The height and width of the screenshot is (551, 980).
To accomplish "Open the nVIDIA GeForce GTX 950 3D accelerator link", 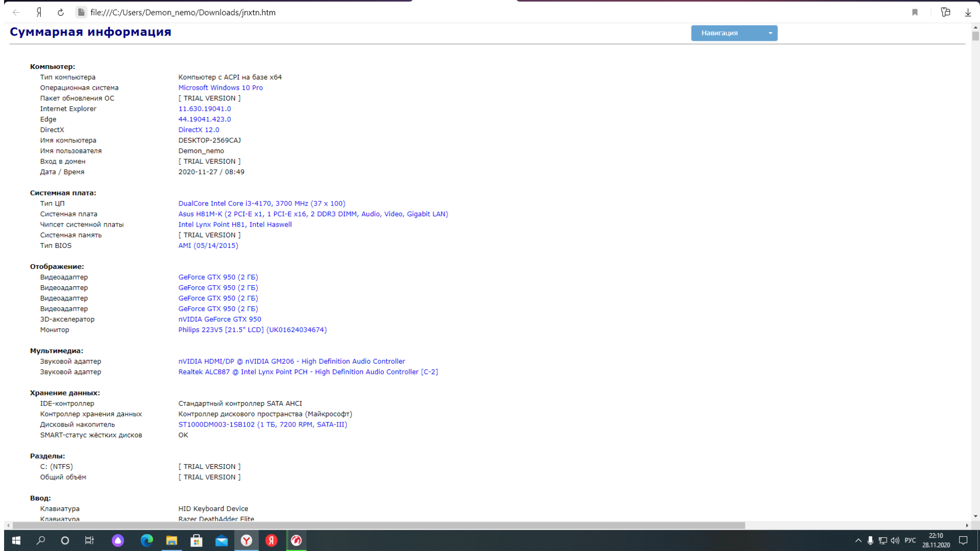I will click(x=219, y=319).
